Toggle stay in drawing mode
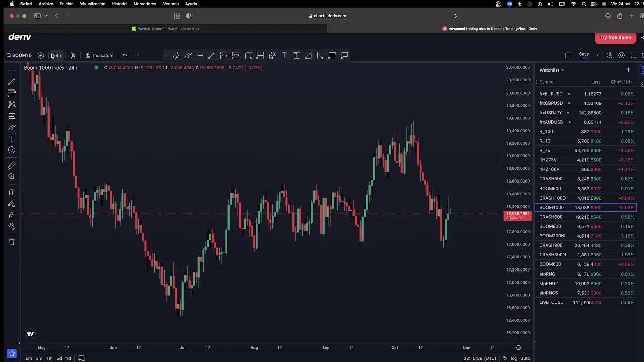The height and width of the screenshot is (362, 644). (x=12, y=204)
